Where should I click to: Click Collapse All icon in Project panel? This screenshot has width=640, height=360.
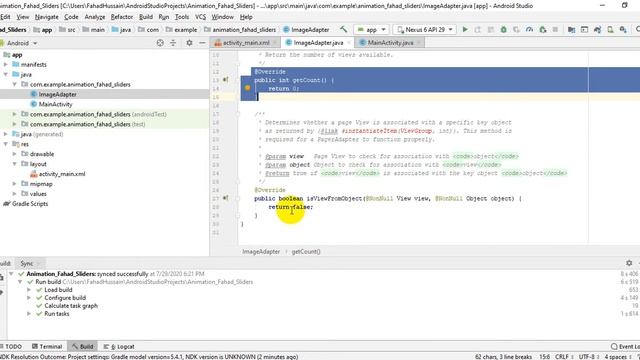pyautogui.click(x=173, y=43)
